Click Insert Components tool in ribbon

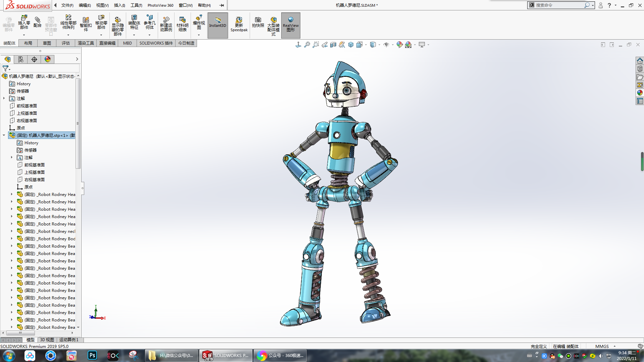click(24, 22)
